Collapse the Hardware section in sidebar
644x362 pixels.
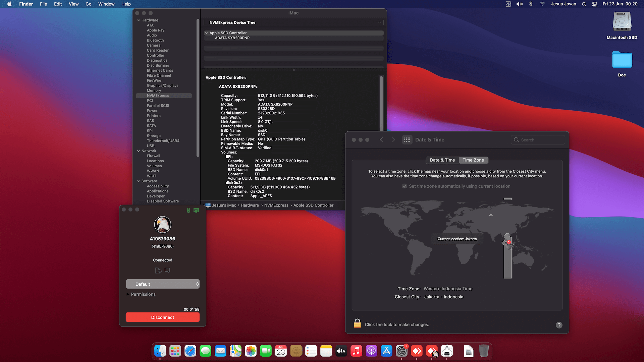click(x=139, y=20)
